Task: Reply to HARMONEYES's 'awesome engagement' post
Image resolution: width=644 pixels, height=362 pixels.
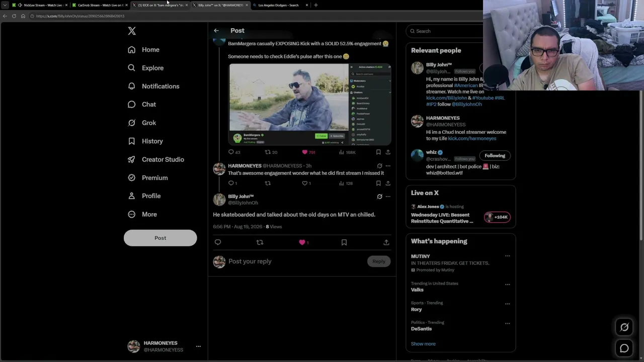Action: tap(232, 184)
